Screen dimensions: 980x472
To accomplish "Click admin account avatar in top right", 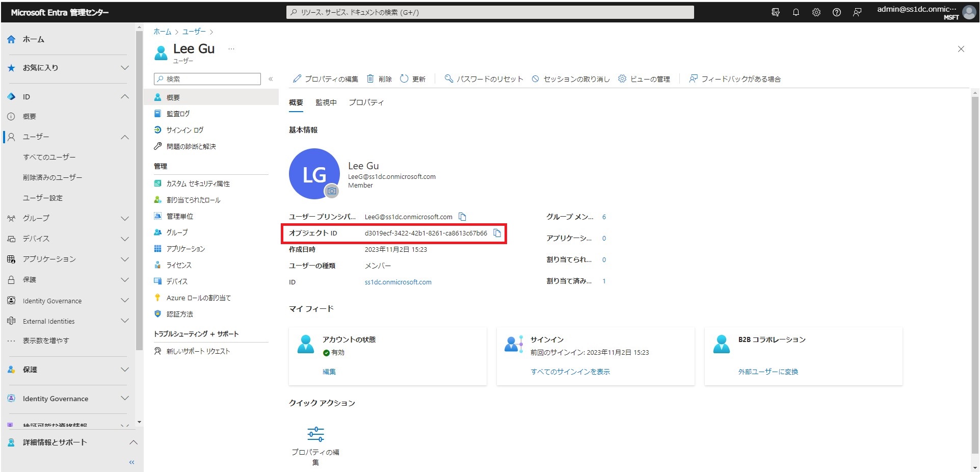I will click(968, 12).
